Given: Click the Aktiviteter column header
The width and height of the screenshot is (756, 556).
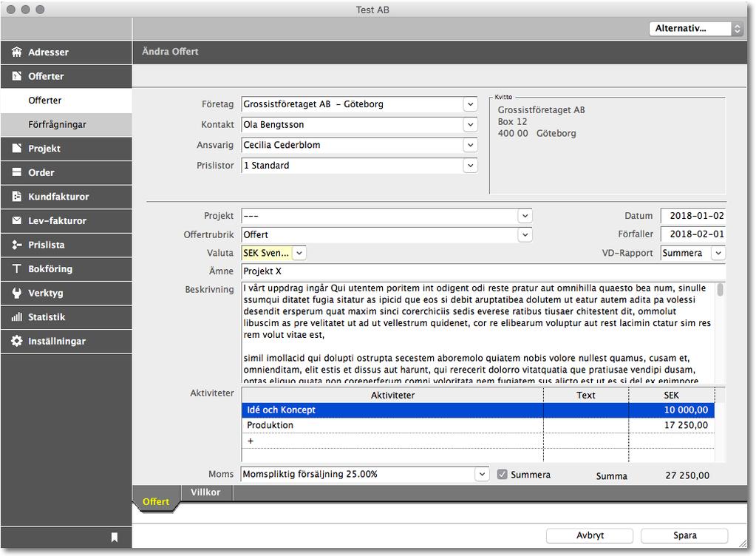Looking at the screenshot, I should click(392, 395).
